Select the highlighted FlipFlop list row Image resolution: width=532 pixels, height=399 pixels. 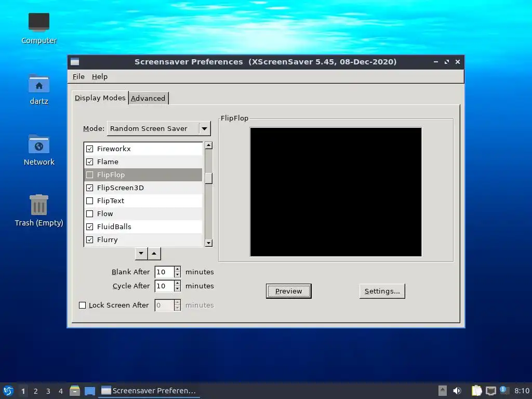coord(143,175)
